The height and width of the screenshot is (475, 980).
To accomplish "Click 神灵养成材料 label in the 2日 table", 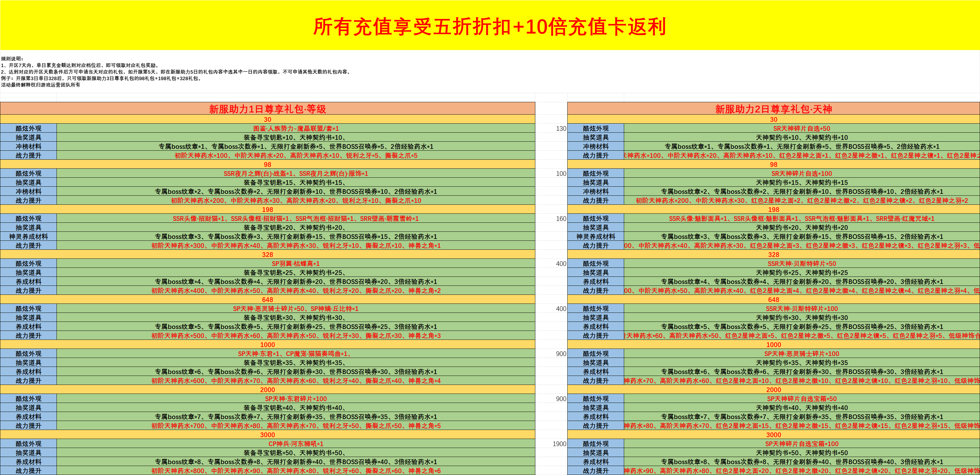I will coord(596,236).
